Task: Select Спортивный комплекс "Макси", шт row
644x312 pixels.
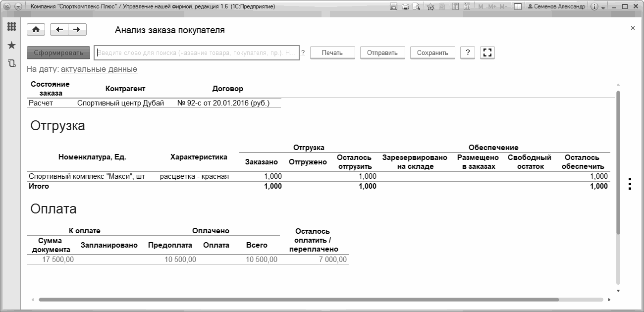Action: click(x=87, y=176)
